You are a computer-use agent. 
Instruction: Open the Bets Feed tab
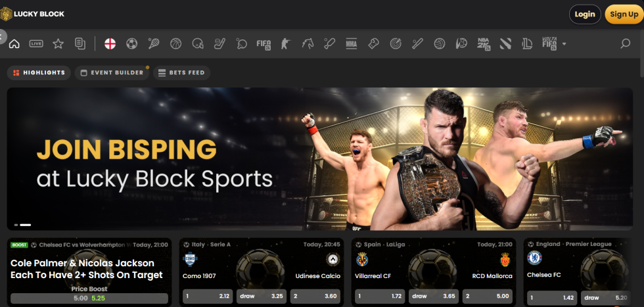pos(182,73)
